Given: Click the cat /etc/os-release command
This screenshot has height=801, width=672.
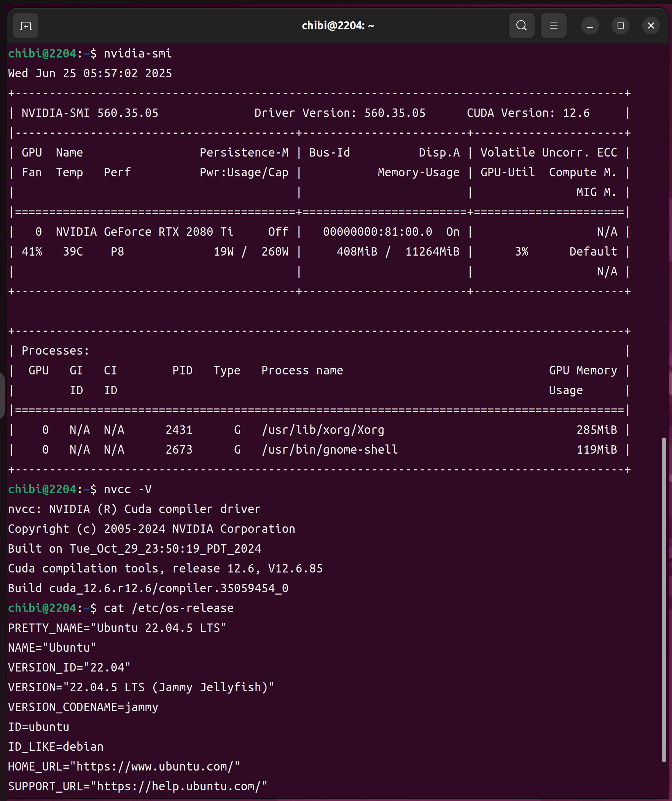Looking at the screenshot, I should click(x=169, y=608).
